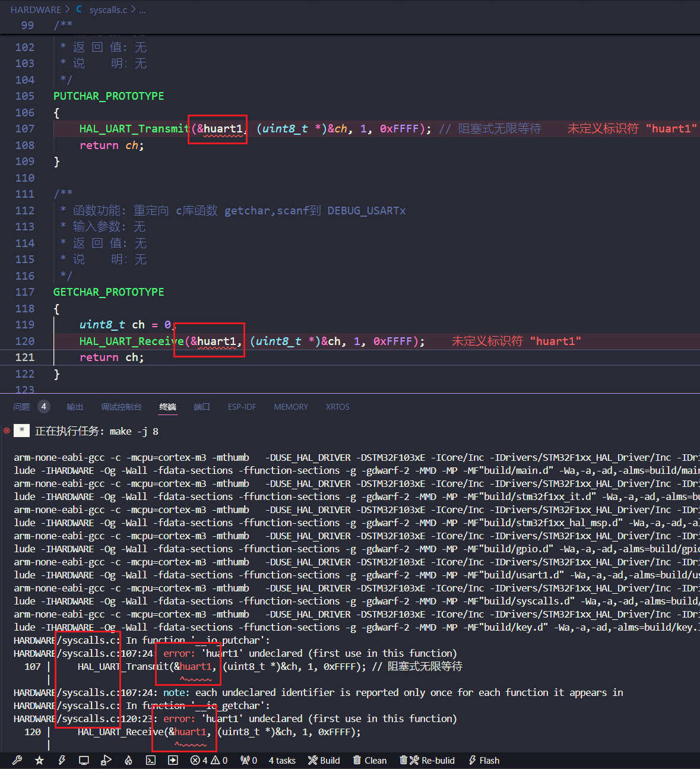Click the asterisk task marker in terminal
The width and height of the screenshot is (700, 769).
click(x=21, y=431)
